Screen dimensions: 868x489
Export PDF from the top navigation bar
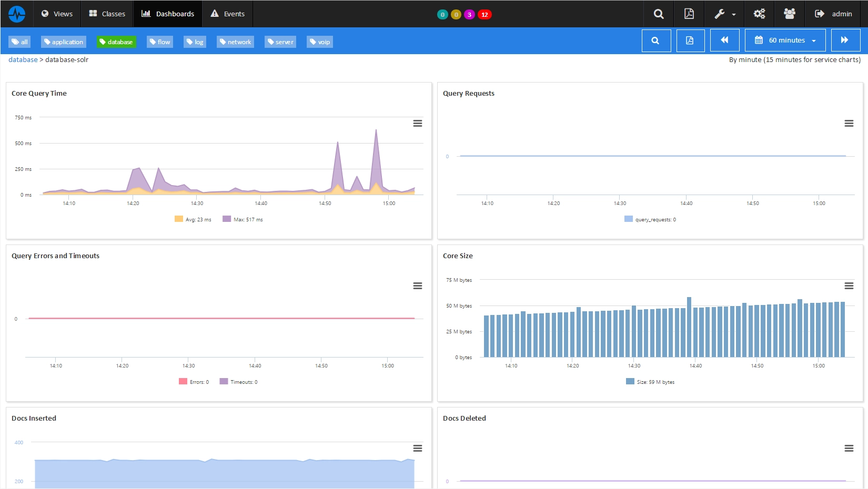pyautogui.click(x=689, y=14)
